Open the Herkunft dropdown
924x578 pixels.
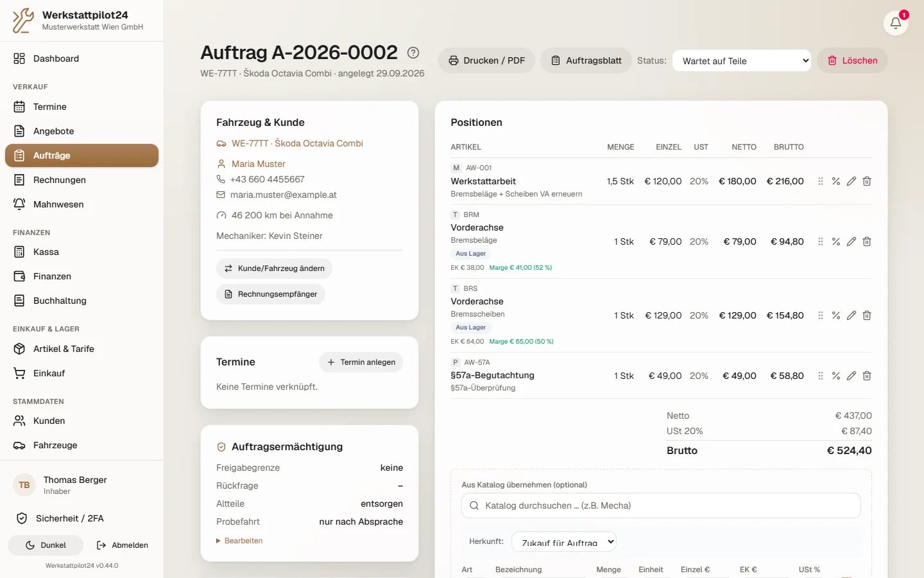[564, 541]
